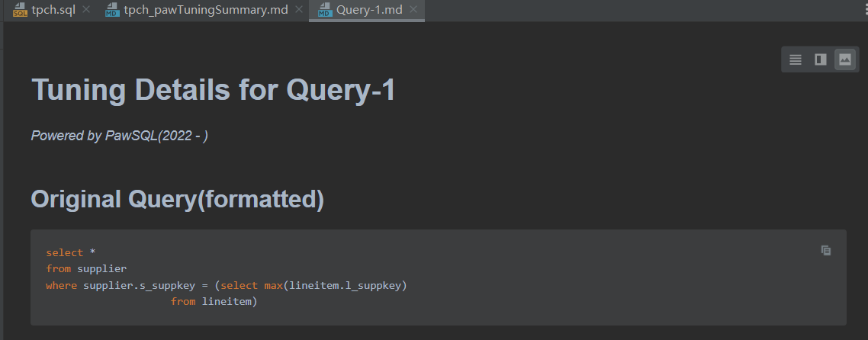The height and width of the screenshot is (340, 868).
Task: Switch to editor-only view mode
Action: click(x=796, y=59)
